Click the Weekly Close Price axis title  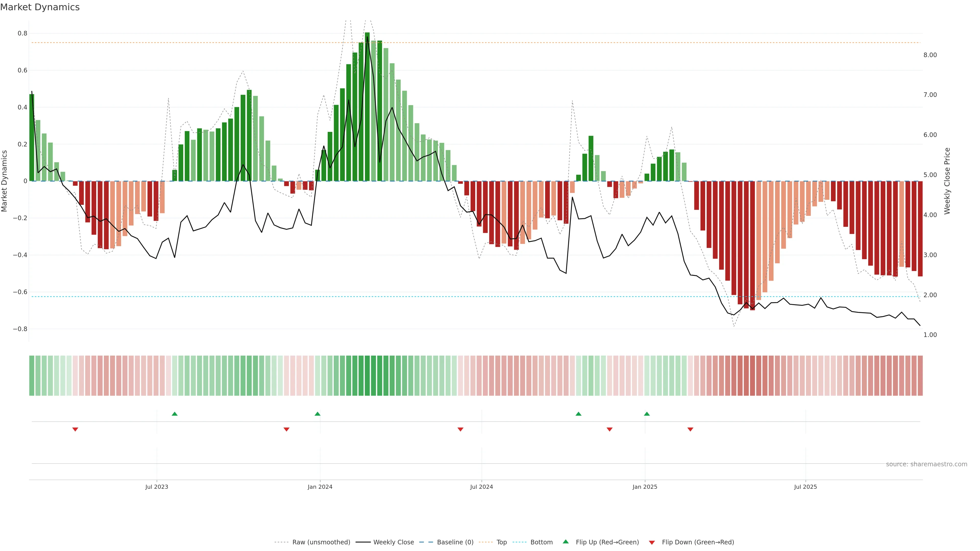pos(947,181)
